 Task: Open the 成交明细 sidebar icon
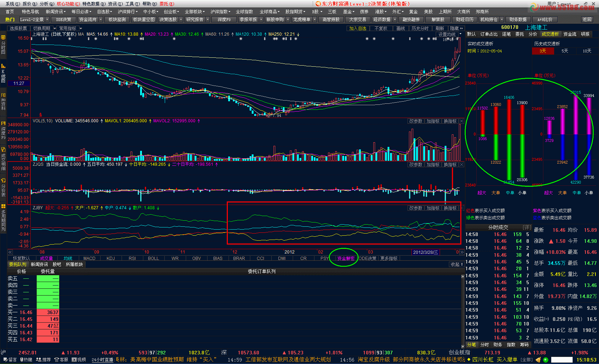pyautogui.click(x=3, y=159)
